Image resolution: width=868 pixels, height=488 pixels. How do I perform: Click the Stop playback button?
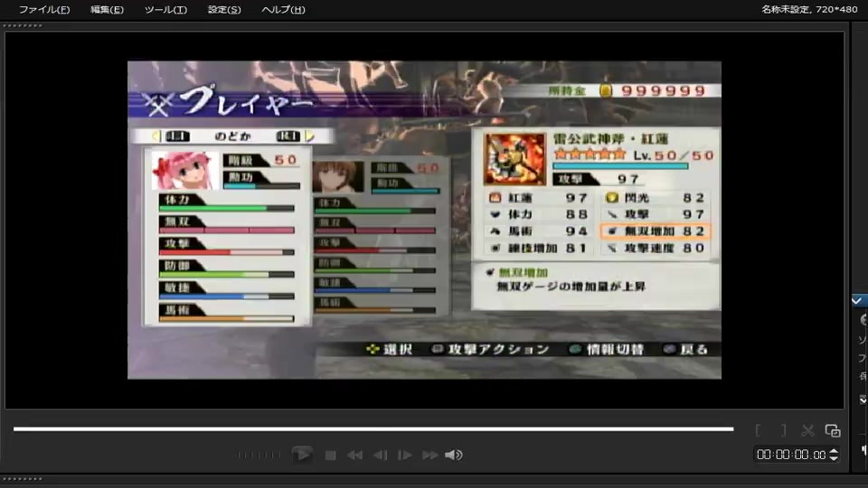tap(331, 455)
